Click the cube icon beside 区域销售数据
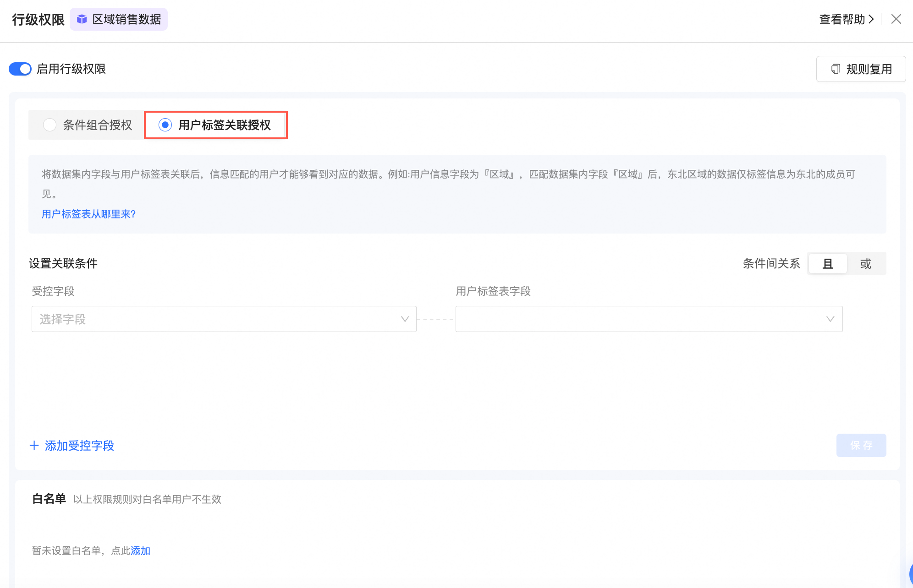913x588 pixels. [x=82, y=19]
